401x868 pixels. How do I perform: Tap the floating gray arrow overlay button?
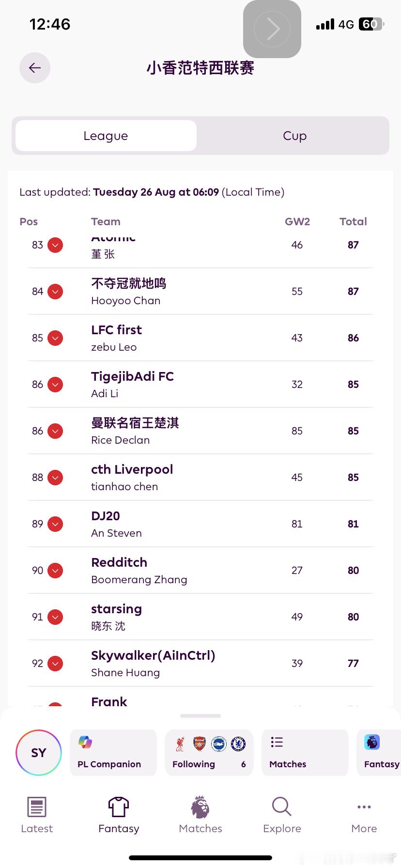pyautogui.click(x=272, y=29)
